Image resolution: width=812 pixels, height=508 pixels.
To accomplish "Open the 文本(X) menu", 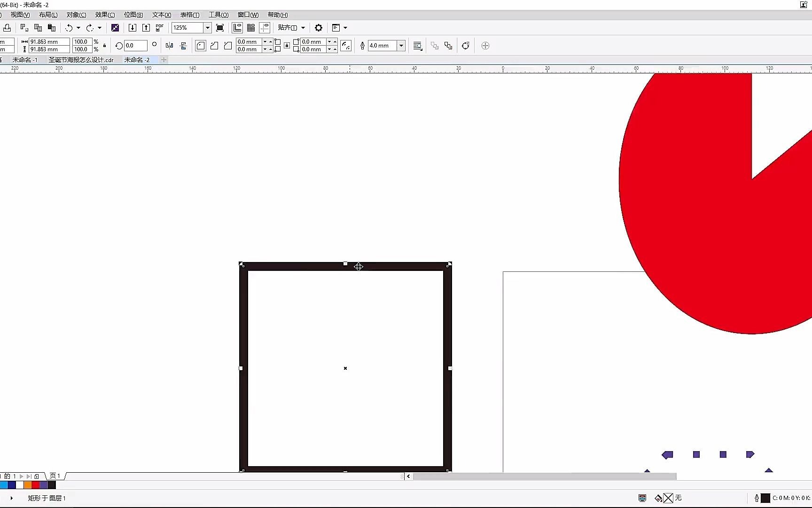I will click(162, 15).
